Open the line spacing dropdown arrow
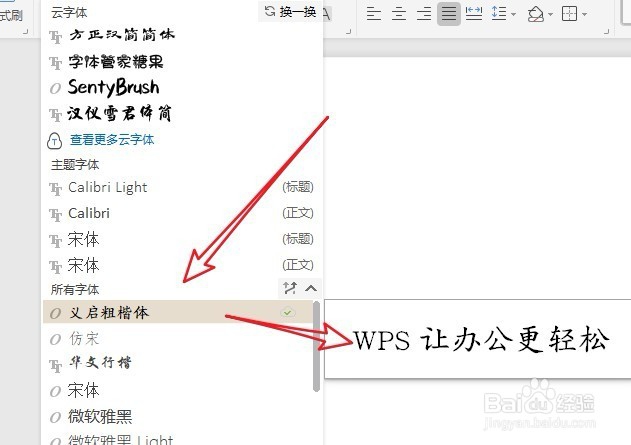The height and width of the screenshot is (445, 631). coord(513,14)
